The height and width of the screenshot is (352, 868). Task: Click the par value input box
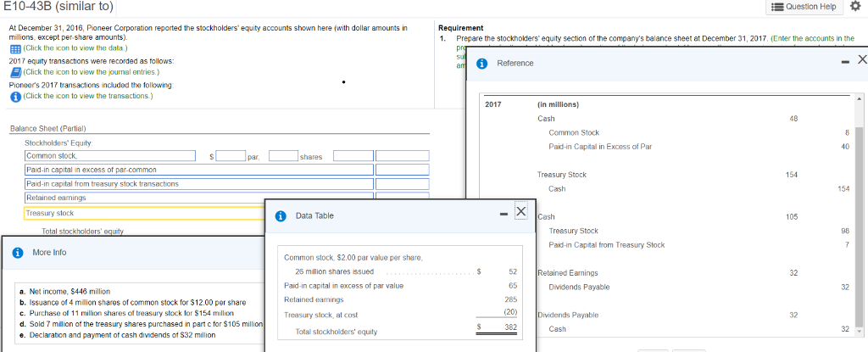coord(231,157)
